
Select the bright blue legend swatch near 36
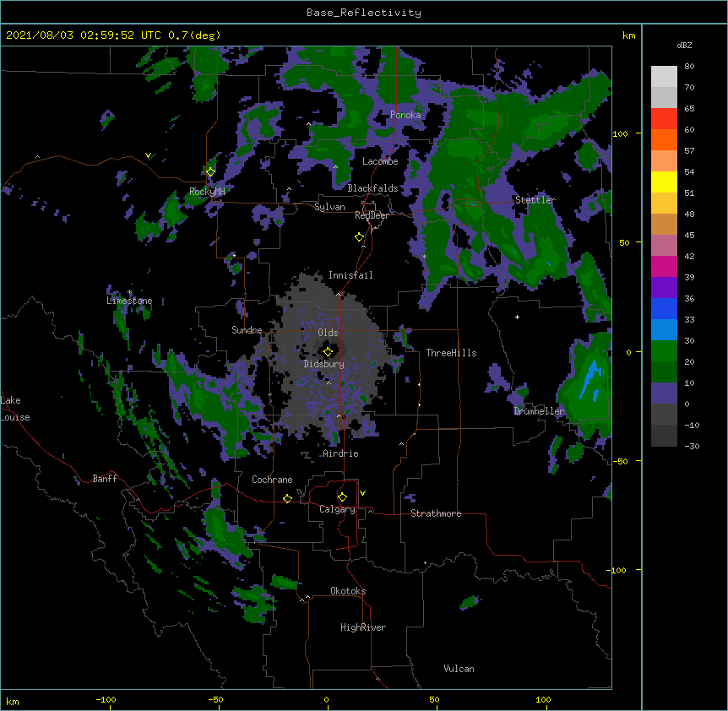[664, 308]
